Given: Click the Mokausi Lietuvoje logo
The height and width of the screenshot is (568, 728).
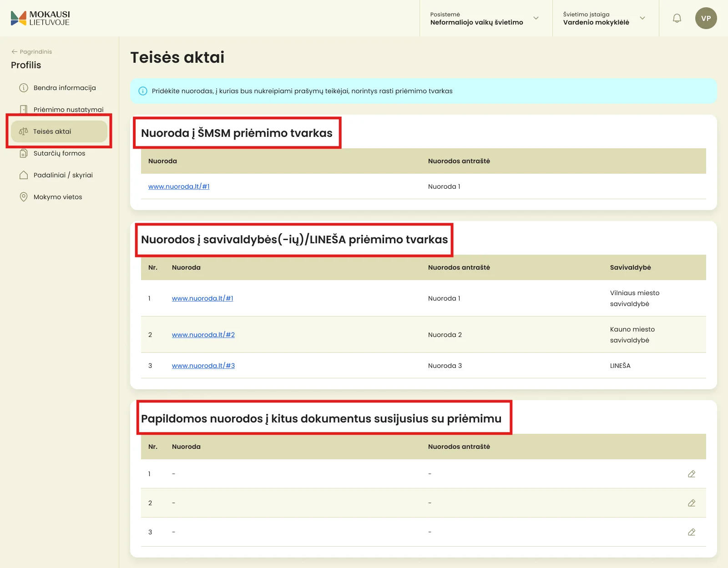Looking at the screenshot, I should [x=40, y=18].
